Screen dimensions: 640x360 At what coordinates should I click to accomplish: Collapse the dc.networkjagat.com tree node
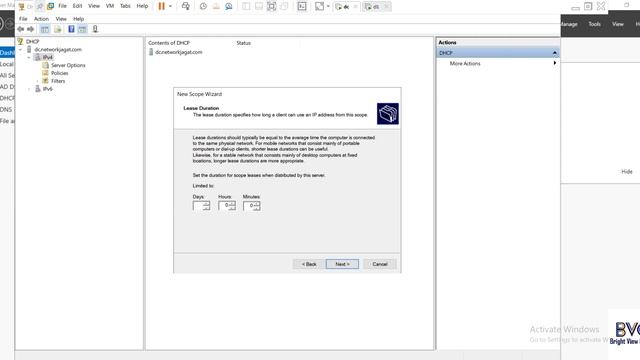(x=20, y=49)
